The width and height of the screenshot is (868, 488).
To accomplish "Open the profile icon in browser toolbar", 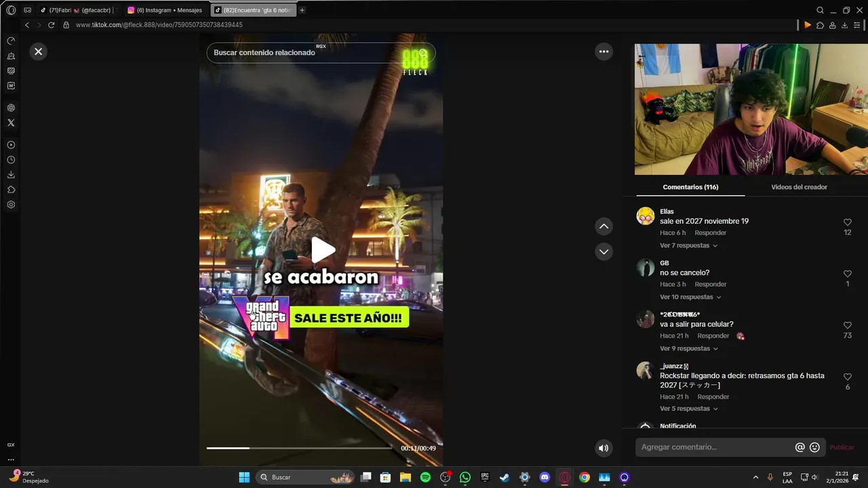I will point(832,25).
